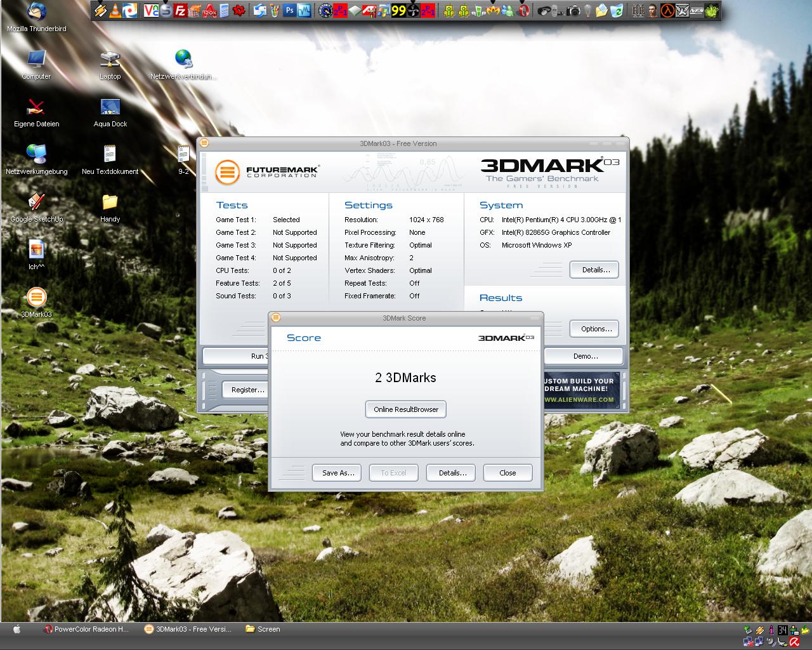Close the 3DMark Score dialog
This screenshot has width=812, height=650.
click(507, 473)
